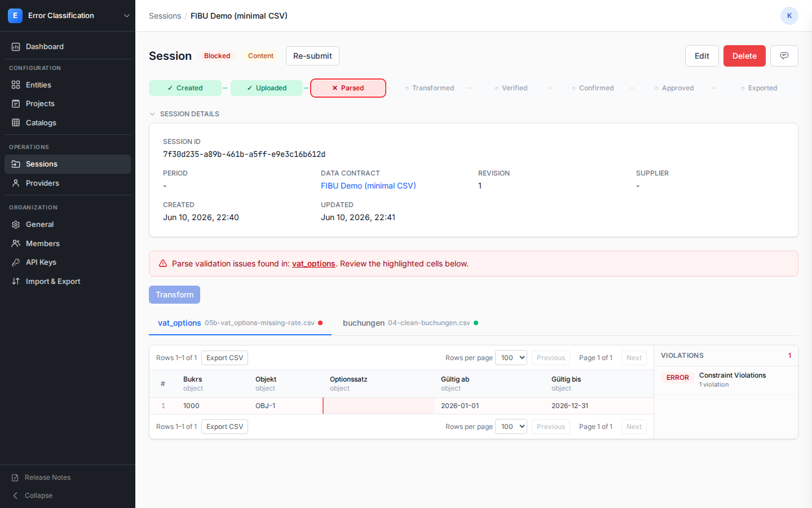The image size is (812, 508).
Task: Collapse the Session Details section
Action: point(184,114)
